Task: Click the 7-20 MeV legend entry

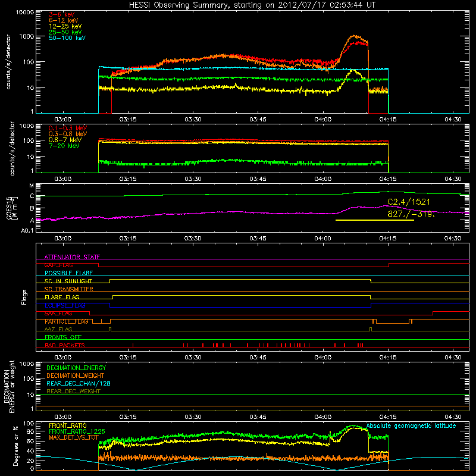Action: pos(64,146)
